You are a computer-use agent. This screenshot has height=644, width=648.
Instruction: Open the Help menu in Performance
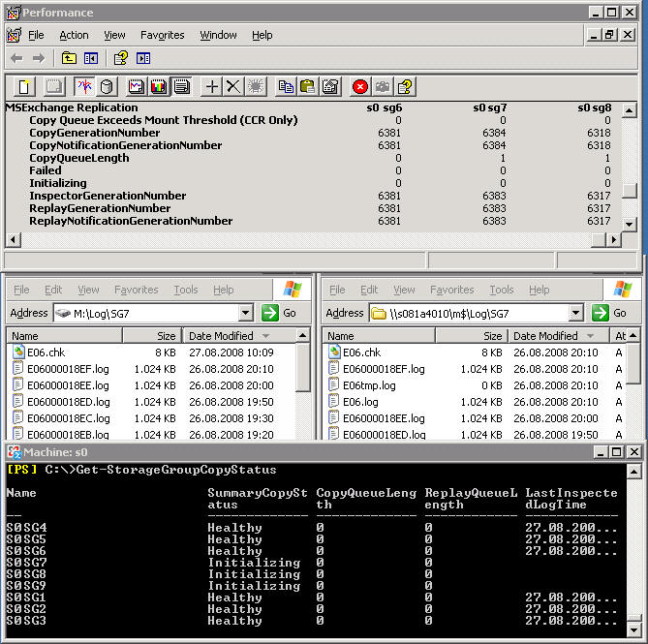(262, 35)
